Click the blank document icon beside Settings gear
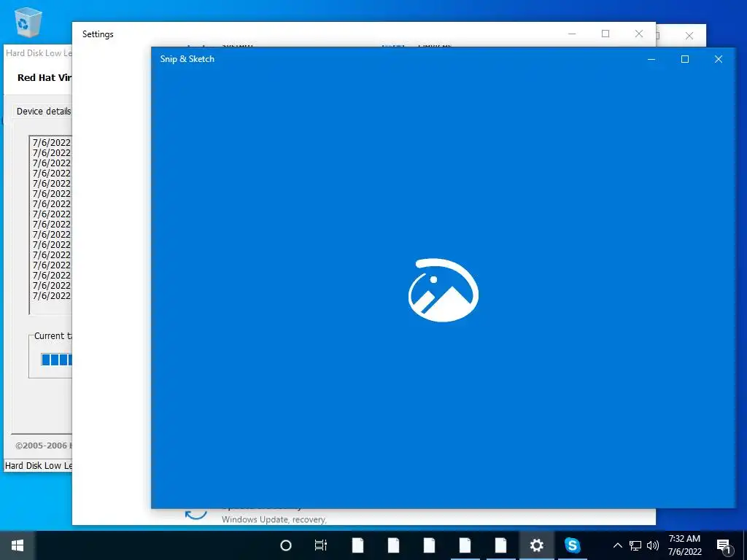 pos(500,545)
